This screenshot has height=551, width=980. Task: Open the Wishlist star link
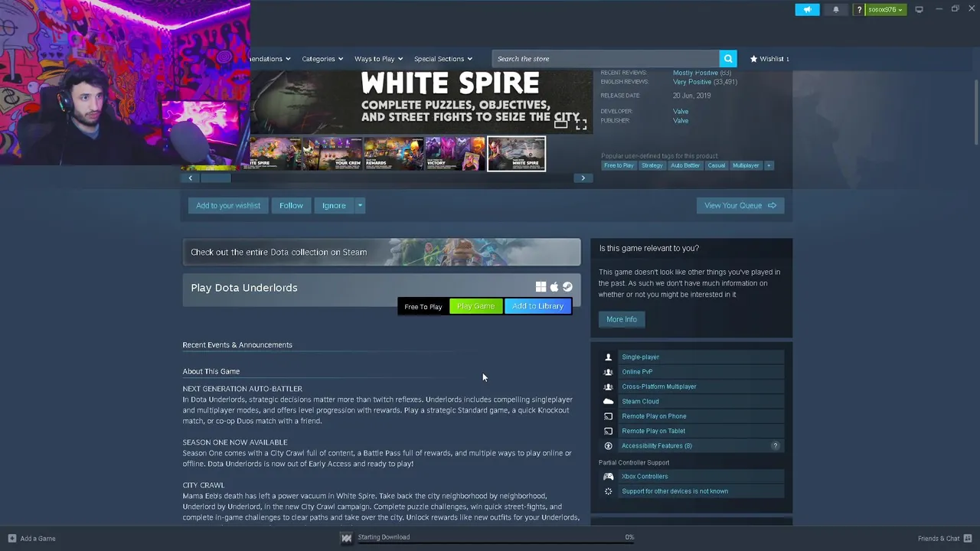pyautogui.click(x=769, y=58)
